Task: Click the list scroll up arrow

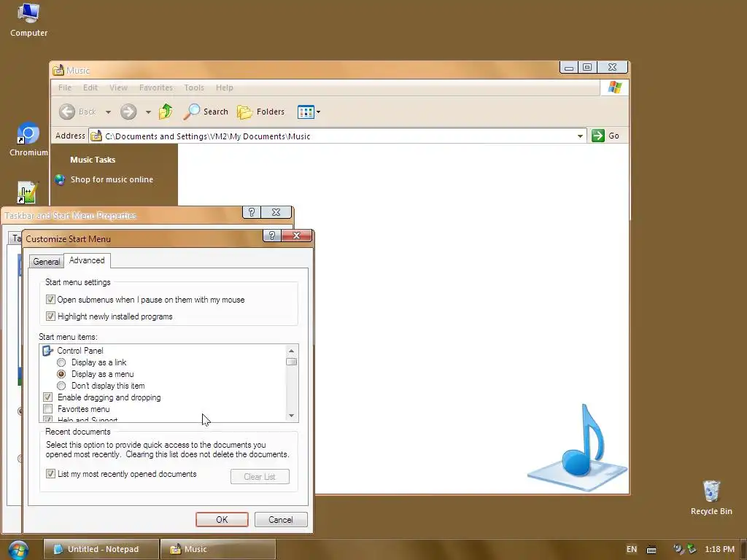Action: click(x=291, y=351)
